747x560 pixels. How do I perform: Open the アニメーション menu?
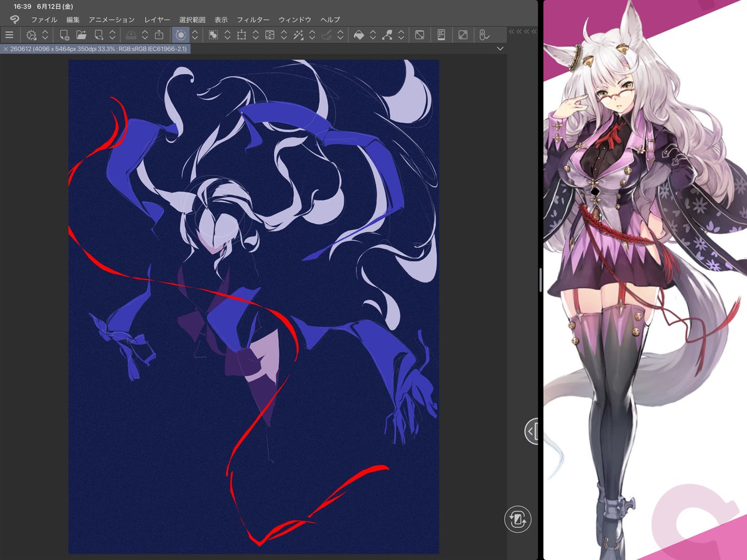(111, 19)
